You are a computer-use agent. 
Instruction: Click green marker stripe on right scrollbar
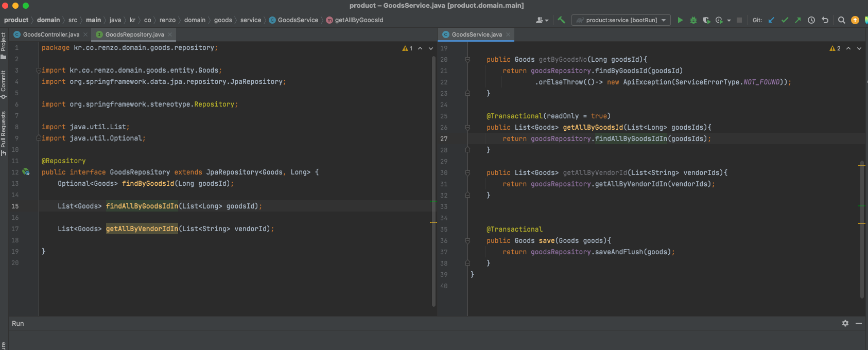tap(862, 206)
